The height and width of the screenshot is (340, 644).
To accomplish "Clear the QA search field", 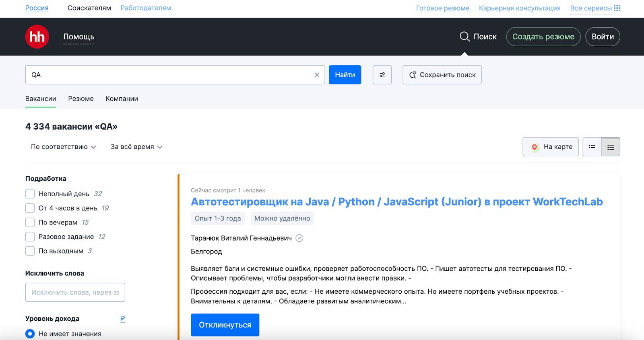I will [x=317, y=75].
